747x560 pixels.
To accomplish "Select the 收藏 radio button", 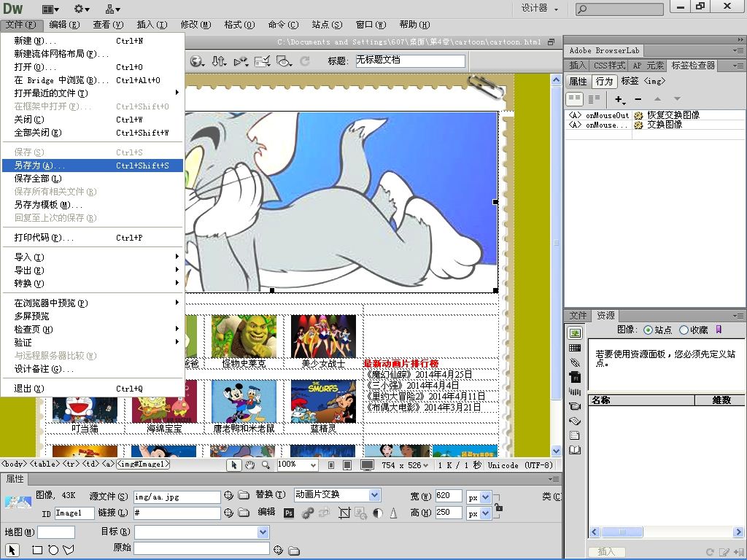I will (684, 330).
